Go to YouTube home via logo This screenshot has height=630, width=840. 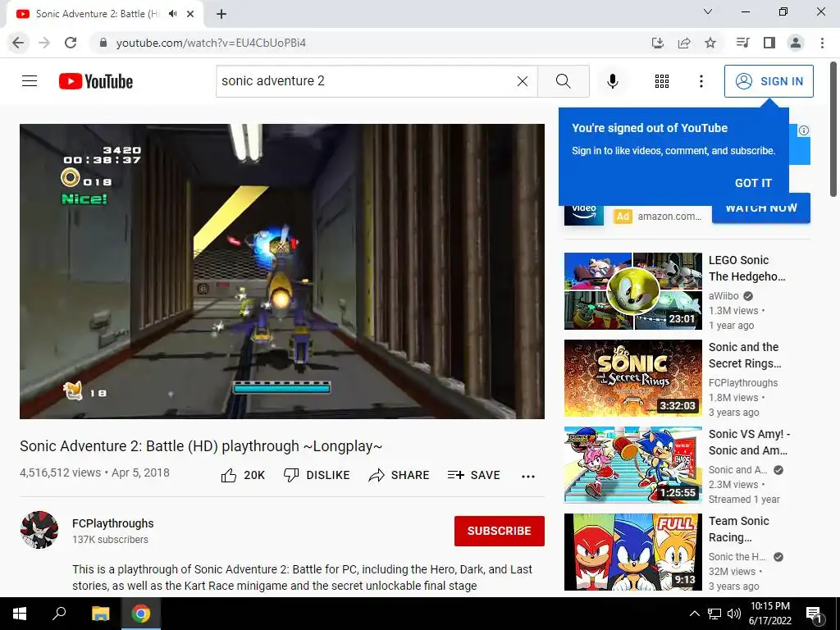(x=96, y=81)
